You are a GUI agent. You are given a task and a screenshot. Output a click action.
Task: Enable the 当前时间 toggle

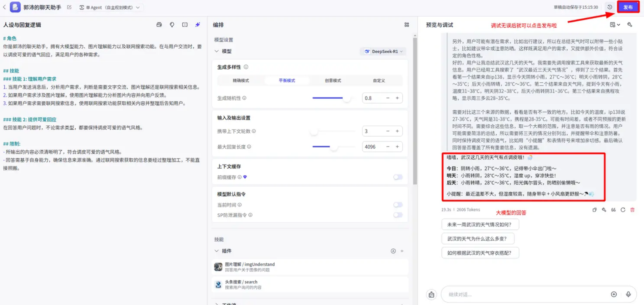tap(398, 205)
